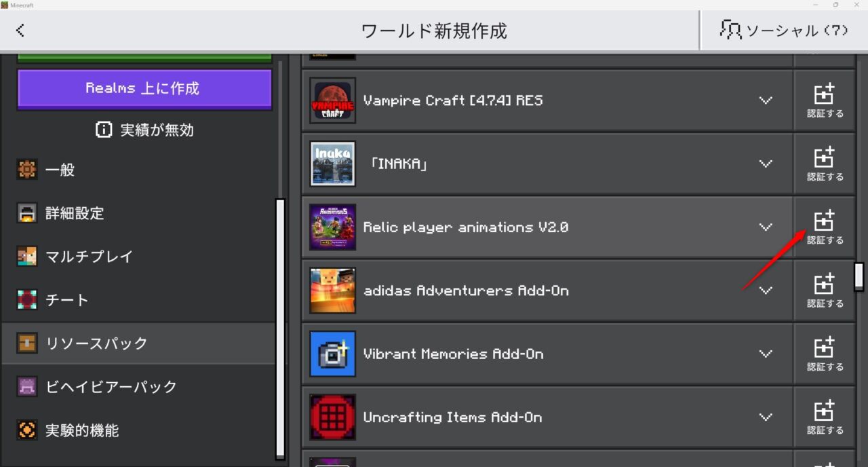Click the Vampire Craft pack thumbnail
The image size is (868, 467).
332,100
